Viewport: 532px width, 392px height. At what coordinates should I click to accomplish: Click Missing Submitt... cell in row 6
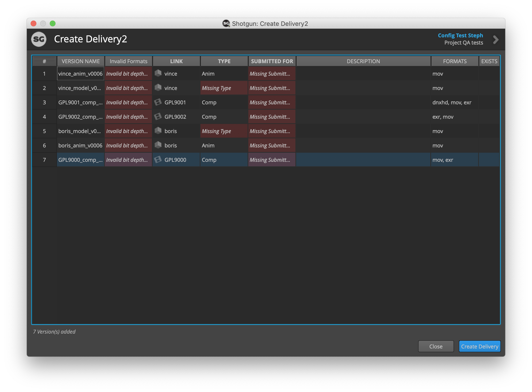[272, 145]
